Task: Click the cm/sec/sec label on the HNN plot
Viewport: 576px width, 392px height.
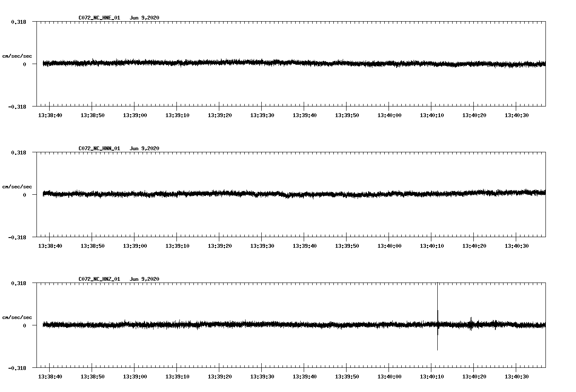Action: (17, 187)
